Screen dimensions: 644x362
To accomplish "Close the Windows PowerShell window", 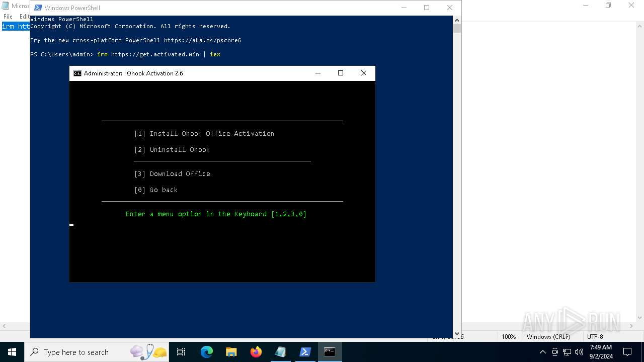I will point(450,8).
